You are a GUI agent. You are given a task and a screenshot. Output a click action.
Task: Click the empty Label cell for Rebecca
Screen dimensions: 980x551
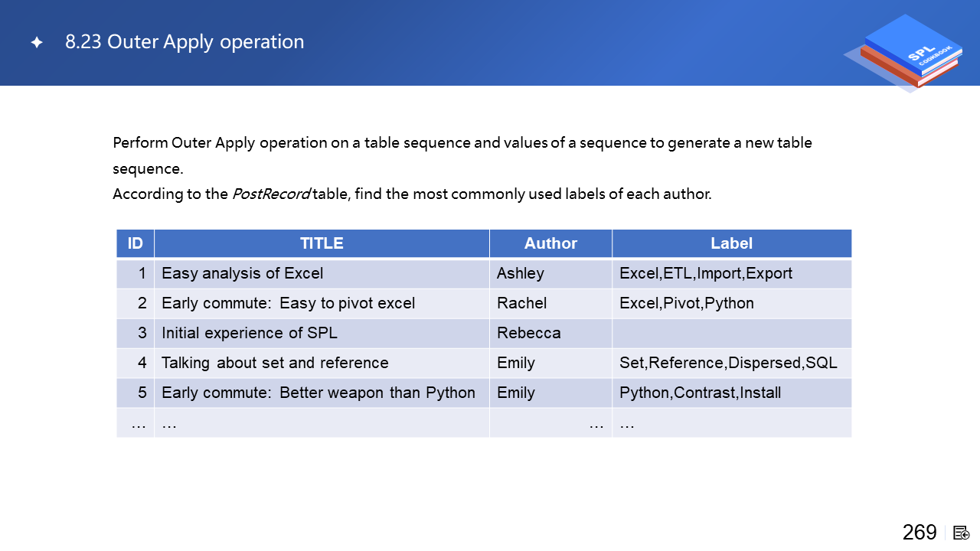[x=731, y=333]
